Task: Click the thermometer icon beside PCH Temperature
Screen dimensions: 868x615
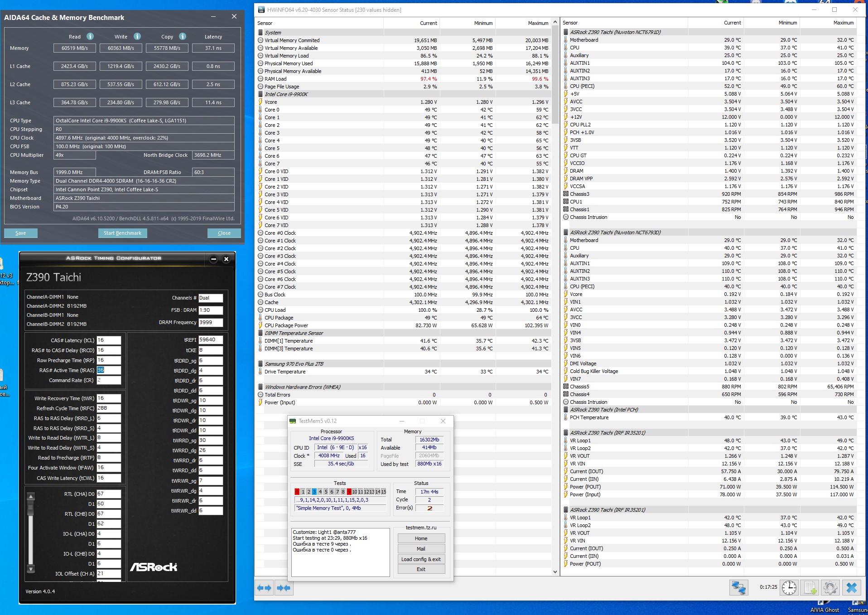Action: tap(566, 417)
